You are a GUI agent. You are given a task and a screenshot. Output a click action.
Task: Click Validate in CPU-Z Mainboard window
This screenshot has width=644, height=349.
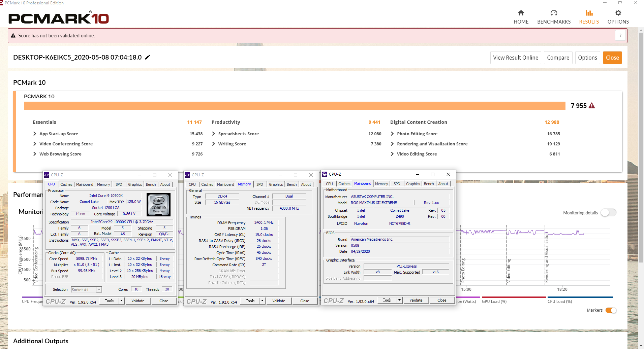pos(416,300)
